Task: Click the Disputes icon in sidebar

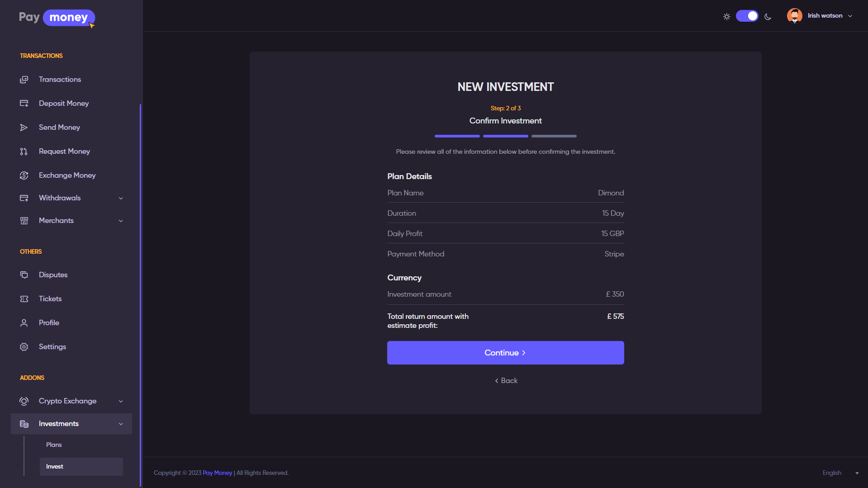Action: 24,275
